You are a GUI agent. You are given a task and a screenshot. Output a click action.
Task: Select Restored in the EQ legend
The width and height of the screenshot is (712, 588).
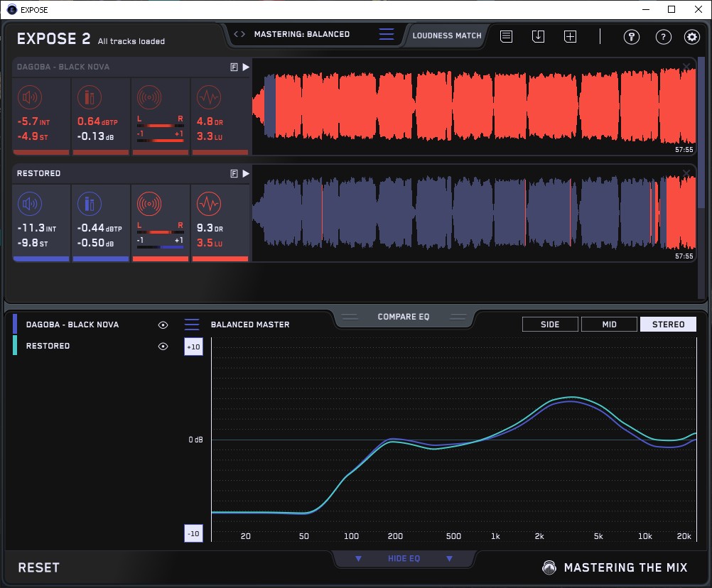48,346
